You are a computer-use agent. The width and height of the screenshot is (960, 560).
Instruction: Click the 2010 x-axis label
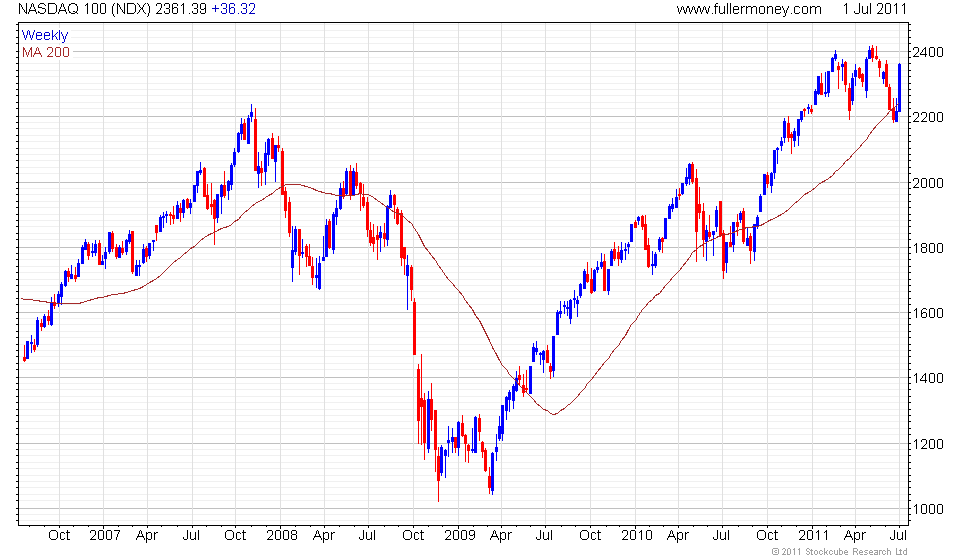(x=637, y=536)
